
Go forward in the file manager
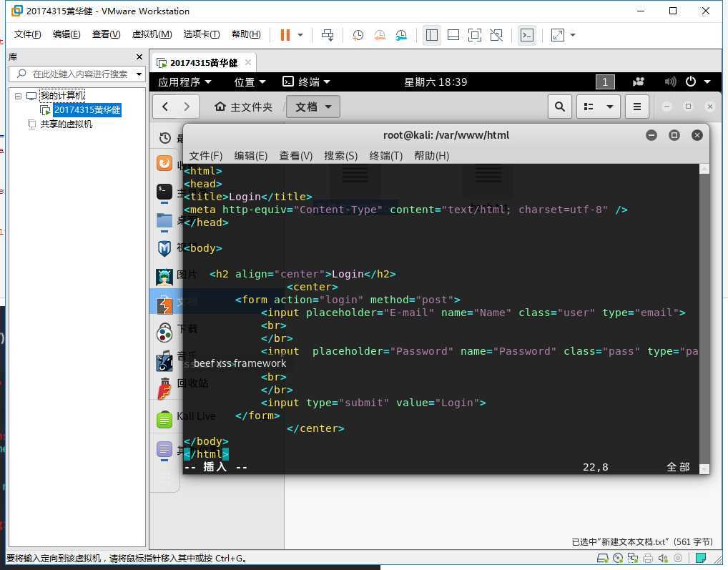(187, 107)
